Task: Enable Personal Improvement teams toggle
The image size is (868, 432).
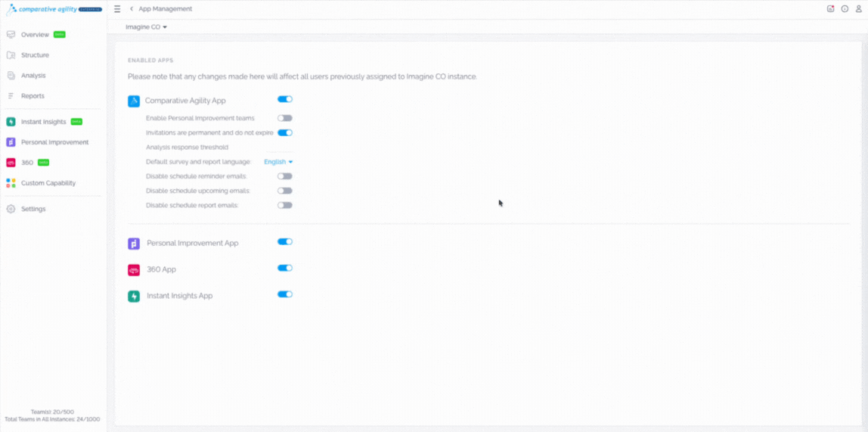Action: pos(284,118)
